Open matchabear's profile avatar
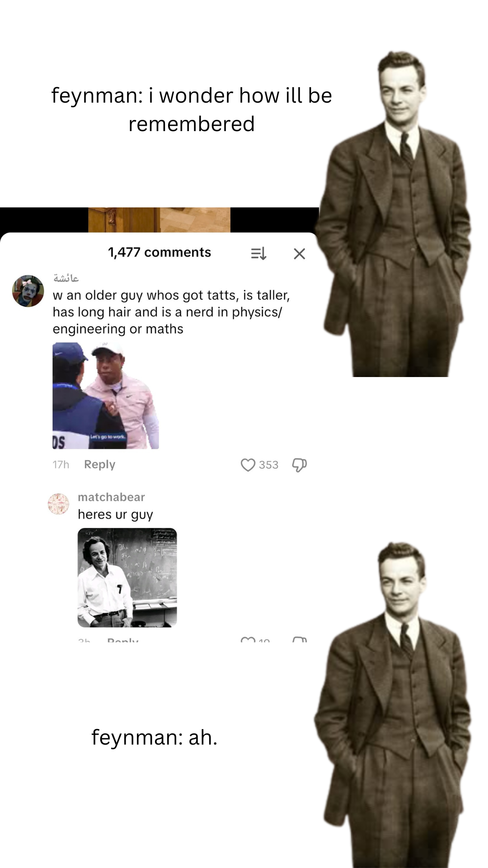The image size is (488, 868). [x=58, y=504]
